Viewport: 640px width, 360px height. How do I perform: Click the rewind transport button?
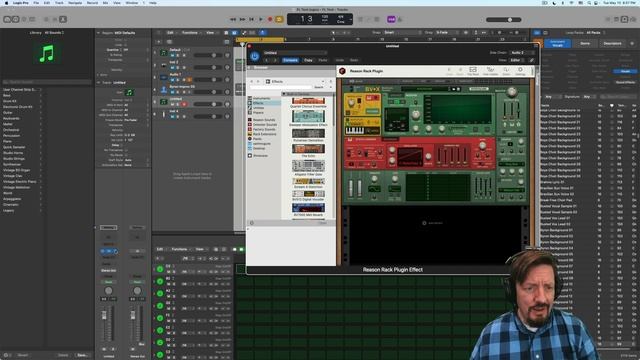[233, 19]
